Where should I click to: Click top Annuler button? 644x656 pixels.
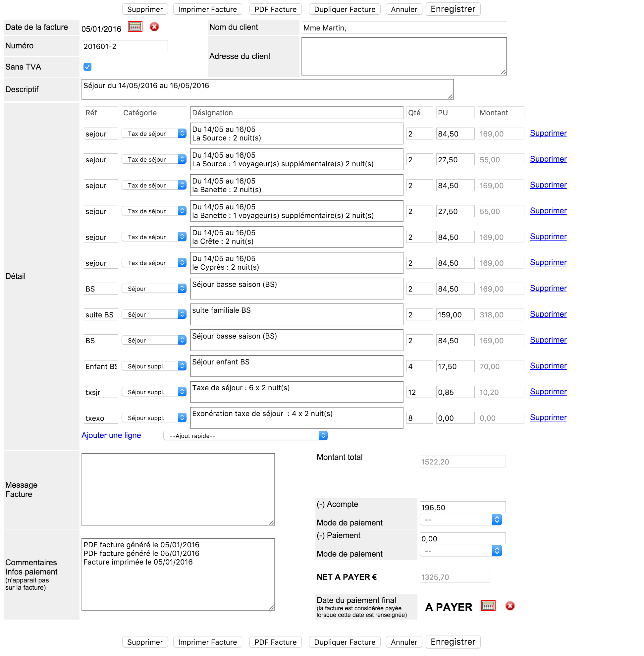tap(404, 9)
